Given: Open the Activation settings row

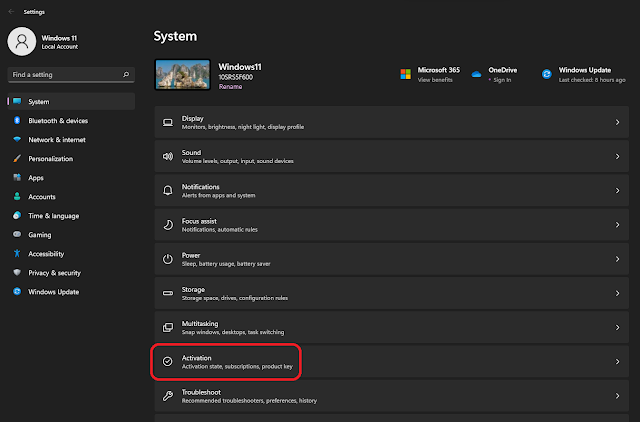Looking at the screenshot, I should point(392,361).
